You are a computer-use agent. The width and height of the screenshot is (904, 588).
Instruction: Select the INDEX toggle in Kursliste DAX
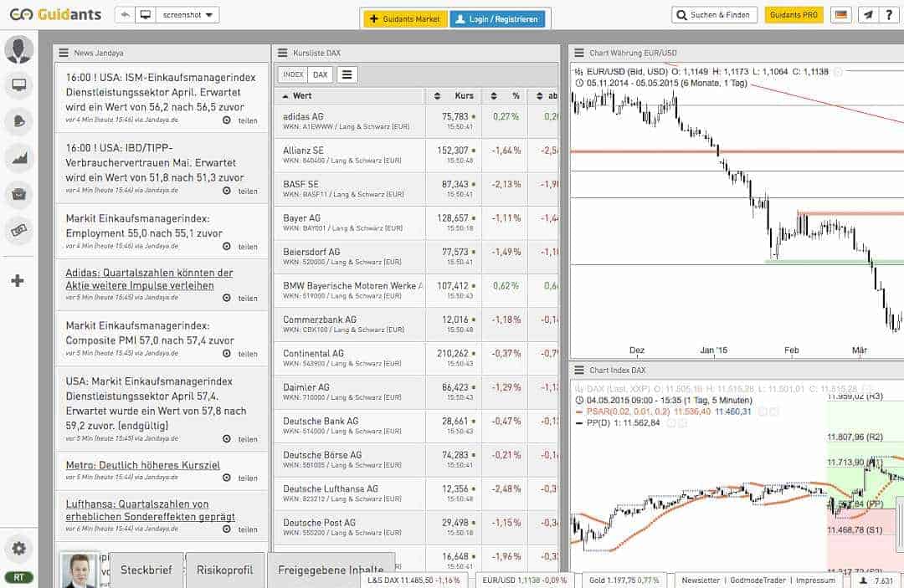pyautogui.click(x=293, y=74)
